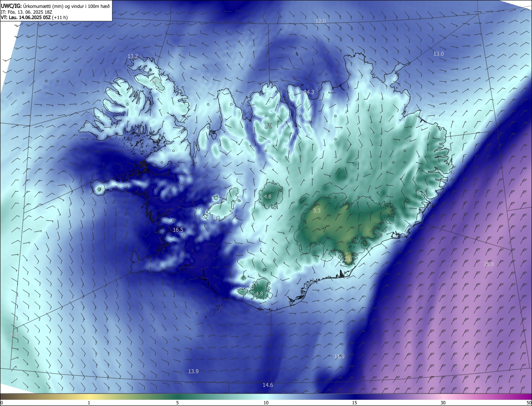This screenshot has height=406, width=532.
Task: Click the 11.9 value label on the map
Action: point(339,356)
